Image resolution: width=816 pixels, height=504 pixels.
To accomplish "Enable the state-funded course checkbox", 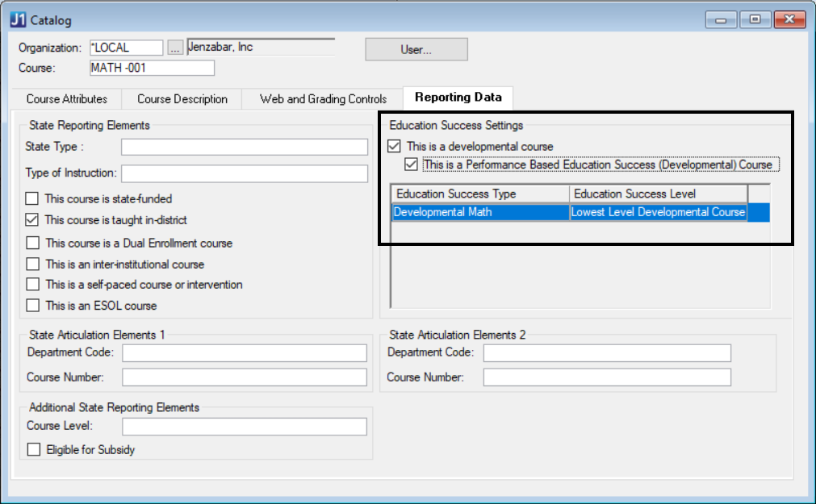I will 32,198.
